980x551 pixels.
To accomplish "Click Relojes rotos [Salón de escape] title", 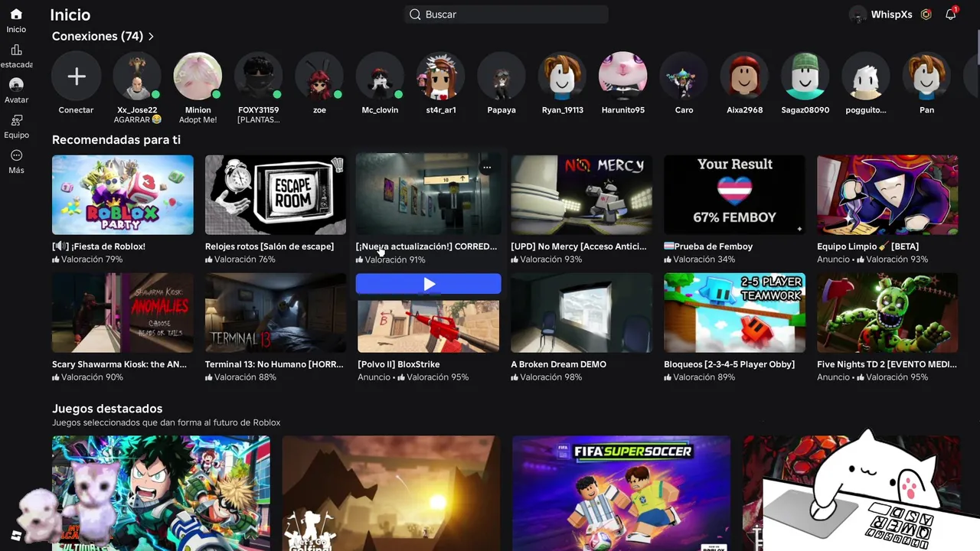I will [269, 246].
